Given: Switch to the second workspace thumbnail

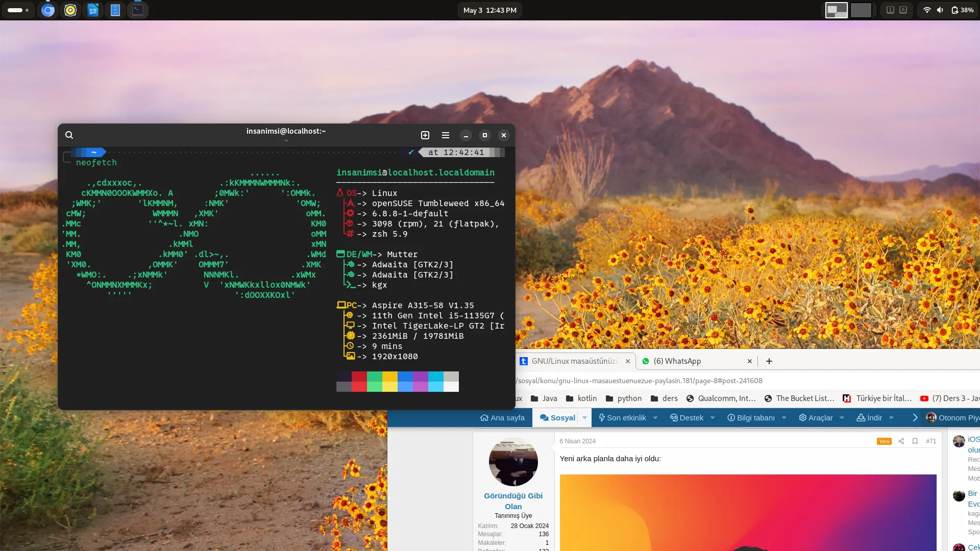Looking at the screenshot, I should pyautogui.click(x=861, y=10).
